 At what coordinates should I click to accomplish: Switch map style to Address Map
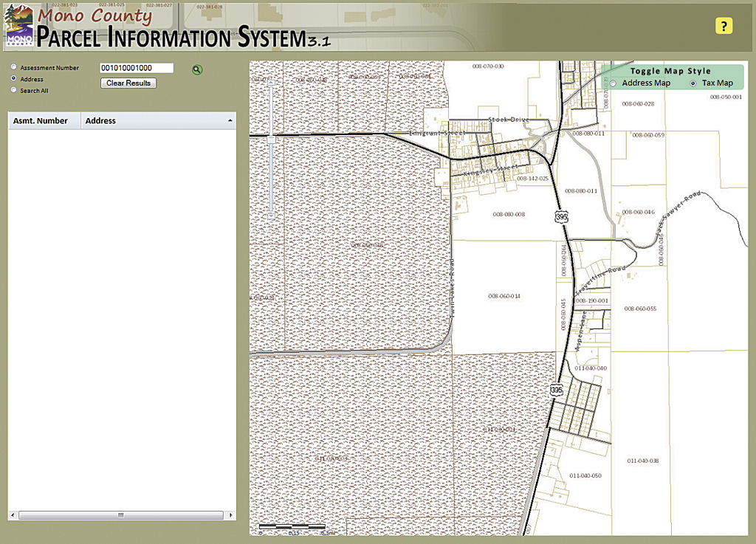pyautogui.click(x=614, y=83)
